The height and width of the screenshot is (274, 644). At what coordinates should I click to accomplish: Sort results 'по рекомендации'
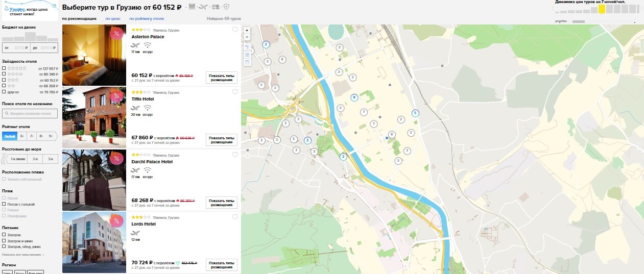pyautogui.click(x=79, y=18)
